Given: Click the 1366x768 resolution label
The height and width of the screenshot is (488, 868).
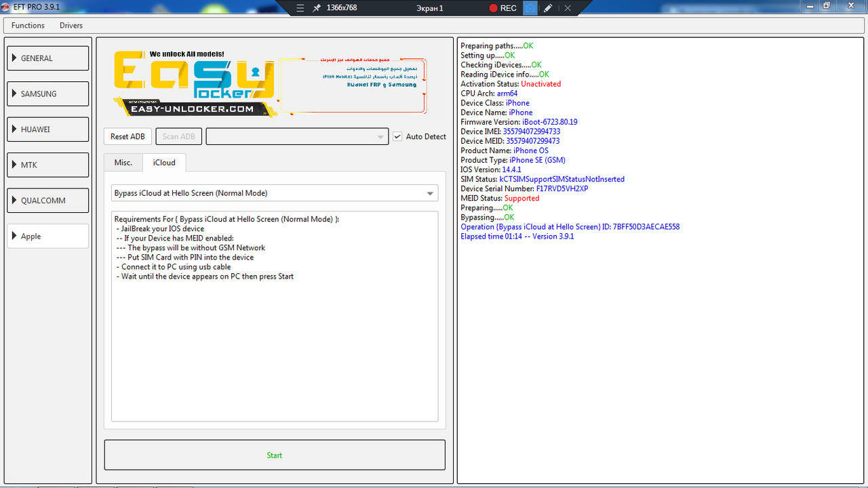Looking at the screenshot, I should coord(342,8).
